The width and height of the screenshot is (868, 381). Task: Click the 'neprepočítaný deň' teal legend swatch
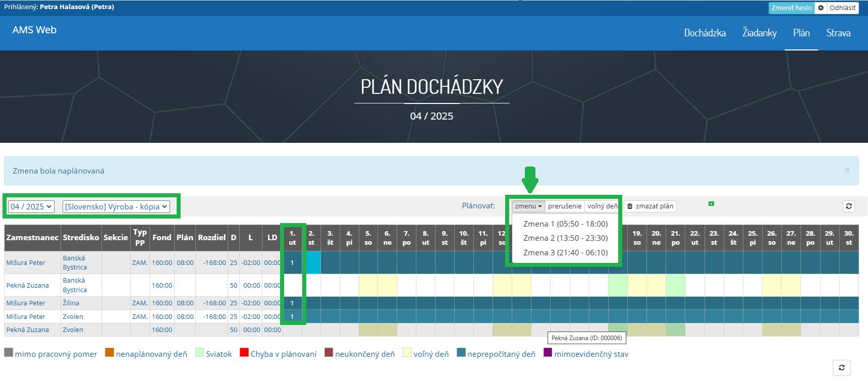point(461,352)
